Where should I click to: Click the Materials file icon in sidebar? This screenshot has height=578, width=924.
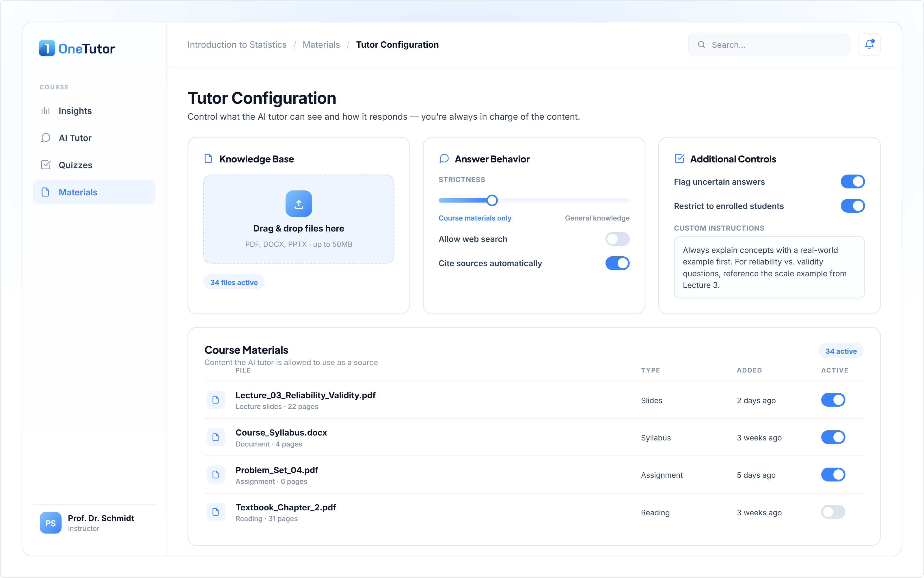pyautogui.click(x=45, y=192)
